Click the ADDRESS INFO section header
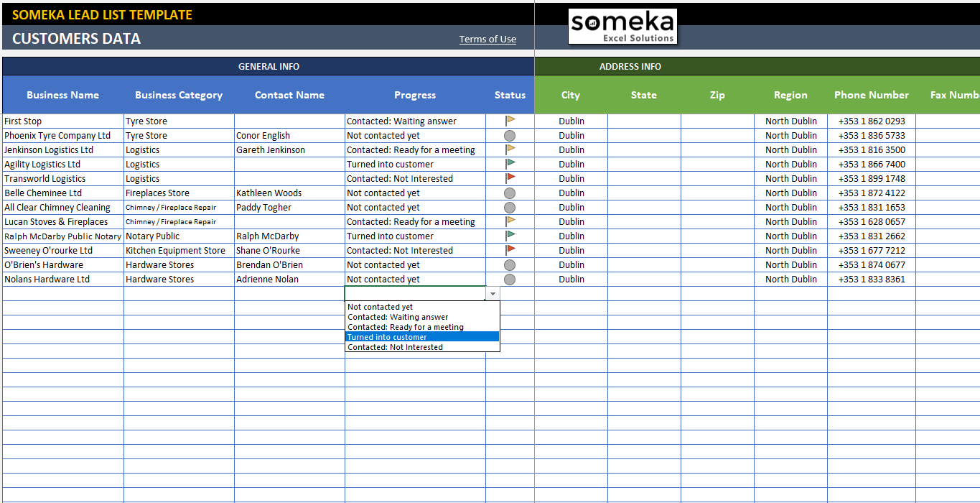980x503 pixels. pos(630,66)
